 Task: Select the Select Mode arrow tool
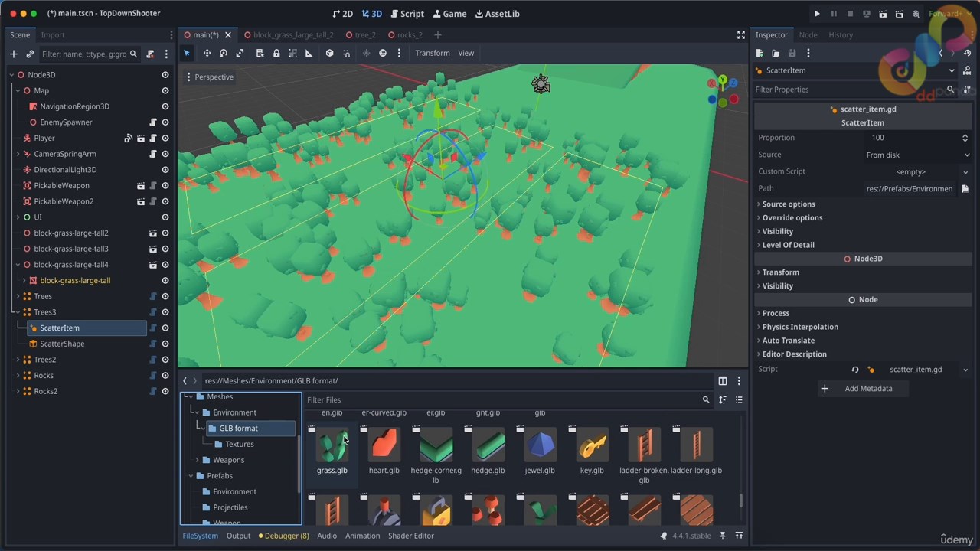pos(187,53)
